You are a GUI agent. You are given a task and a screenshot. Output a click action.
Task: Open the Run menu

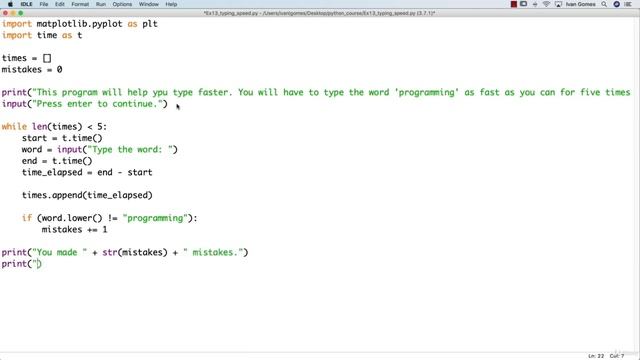click(101, 4)
